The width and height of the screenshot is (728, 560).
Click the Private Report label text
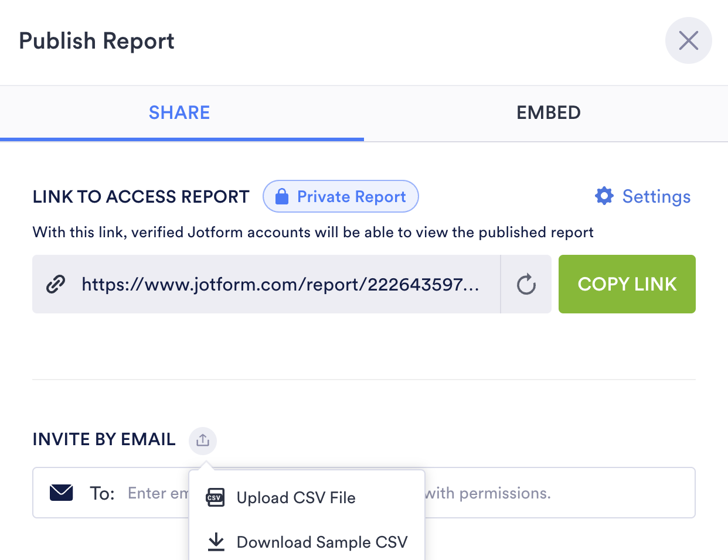(x=351, y=197)
